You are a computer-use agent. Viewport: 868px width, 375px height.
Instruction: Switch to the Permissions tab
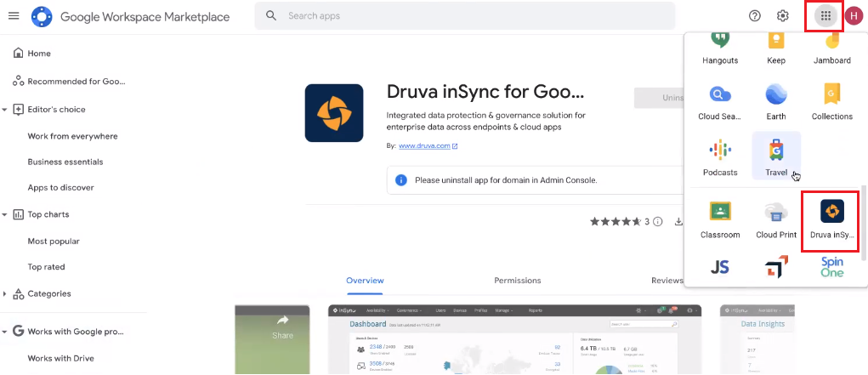click(x=518, y=281)
